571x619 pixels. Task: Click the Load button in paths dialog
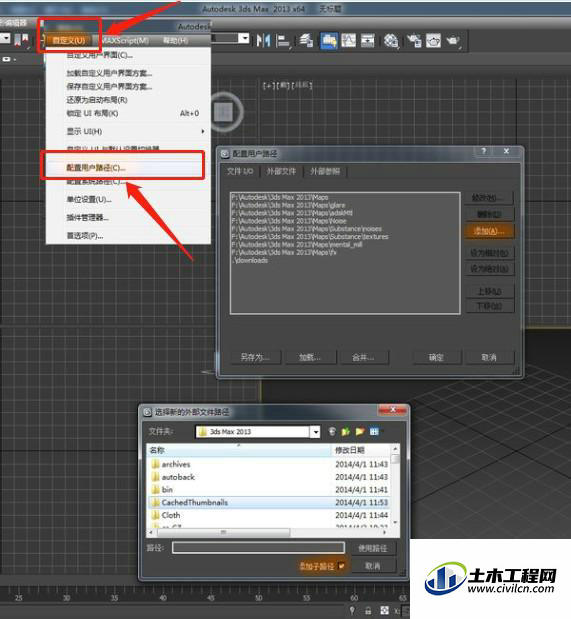310,358
